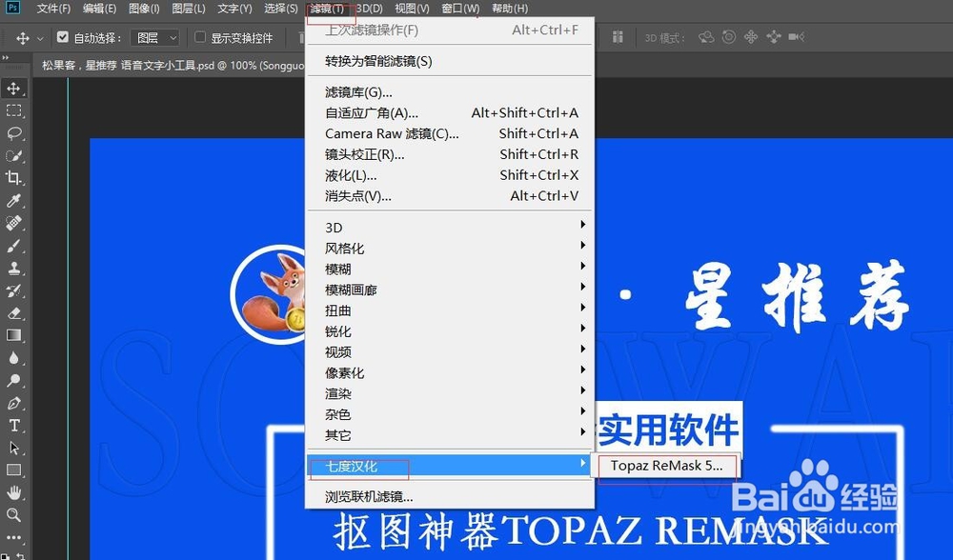
Task: Activate the Horizontal Type tool
Action: (x=14, y=425)
